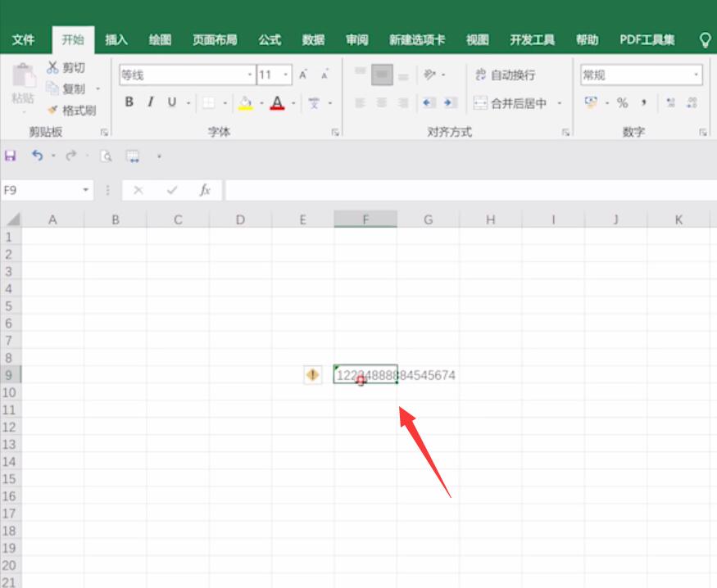The image size is (717, 588).
Task: Toggle Bold formatting
Action: (x=129, y=102)
